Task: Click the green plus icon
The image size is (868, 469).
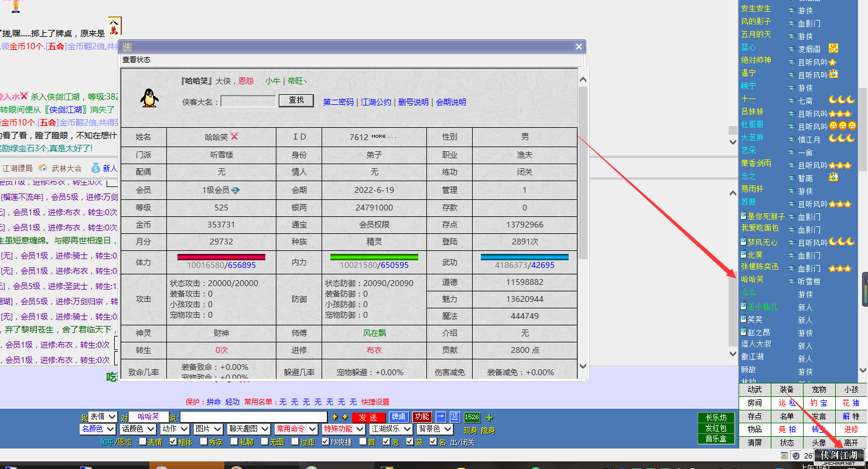Action: click(490, 417)
